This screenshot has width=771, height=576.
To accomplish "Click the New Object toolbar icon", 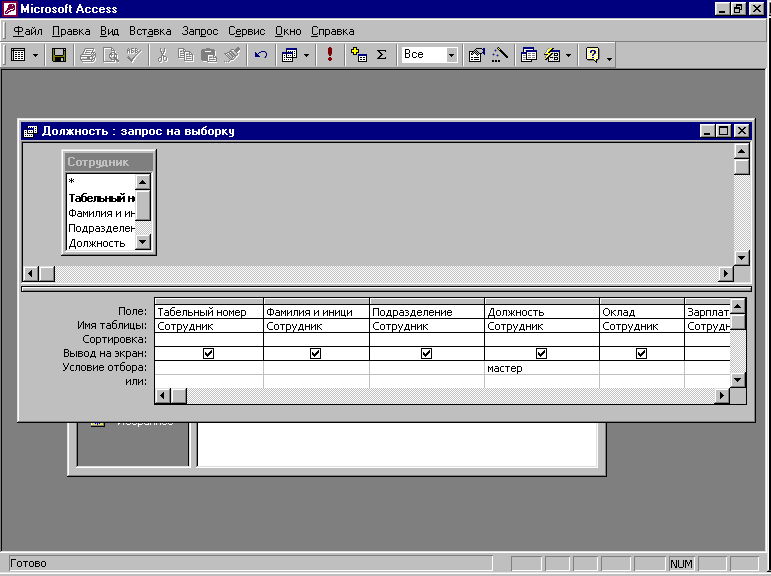I will (552, 55).
